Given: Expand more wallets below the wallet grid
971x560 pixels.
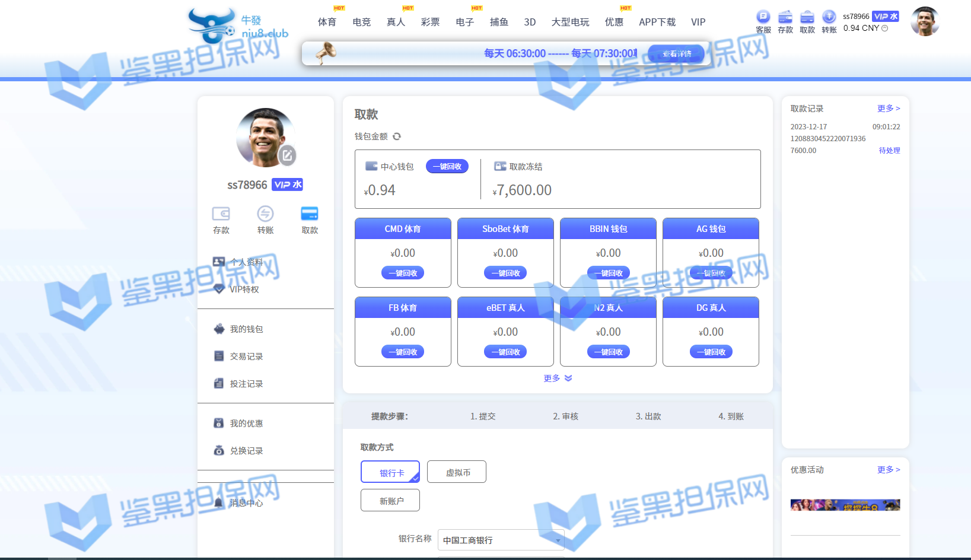Looking at the screenshot, I should [558, 378].
